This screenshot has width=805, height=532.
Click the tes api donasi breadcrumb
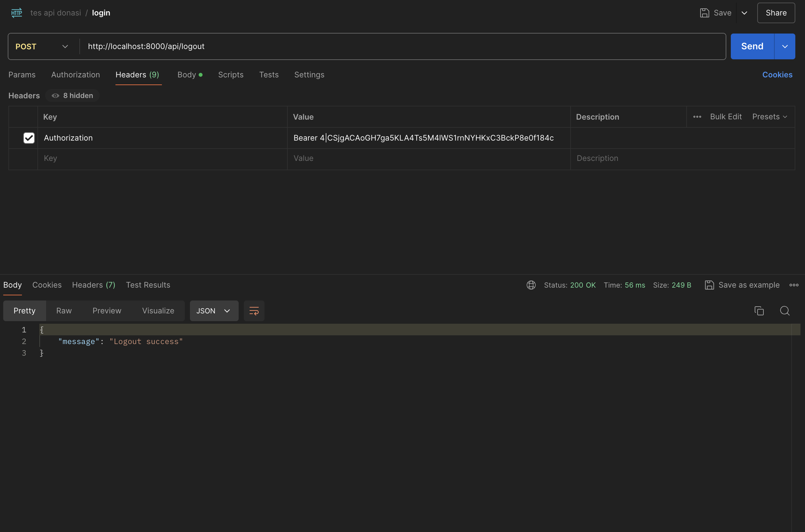point(56,13)
